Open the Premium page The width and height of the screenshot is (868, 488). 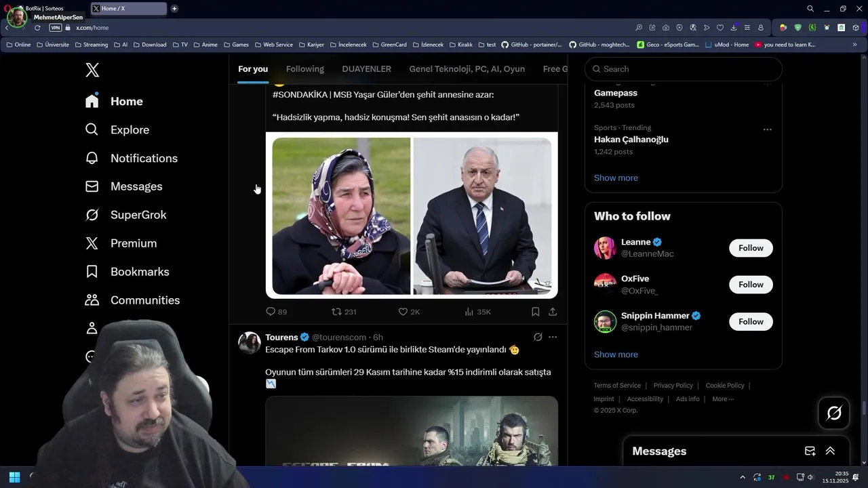tap(121, 243)
